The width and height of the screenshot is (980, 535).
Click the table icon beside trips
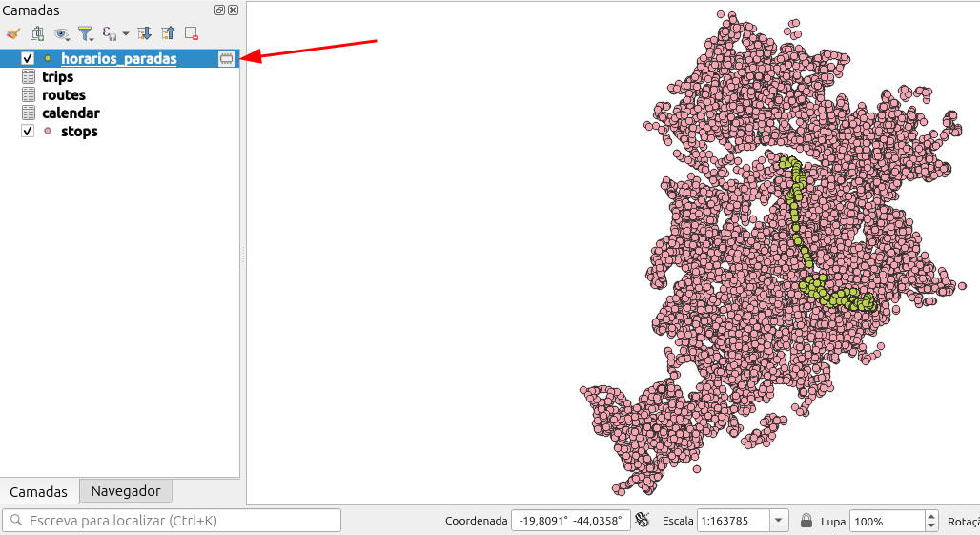click(x=29, y=76)
